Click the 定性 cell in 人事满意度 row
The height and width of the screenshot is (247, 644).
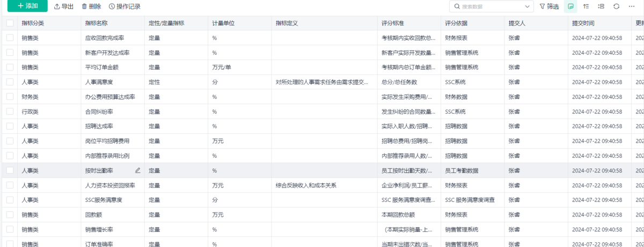pyautogui.click(x=176, y=82)
